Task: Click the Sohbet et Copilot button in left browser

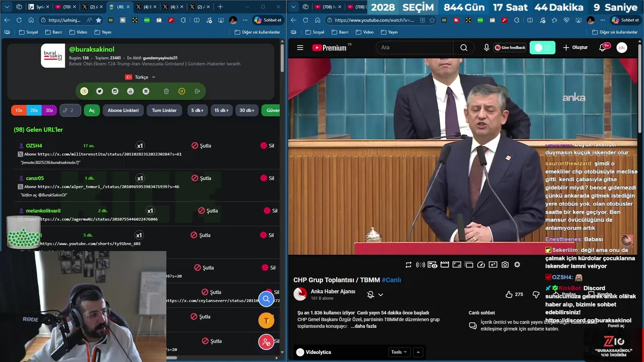Action: (268, 20)
